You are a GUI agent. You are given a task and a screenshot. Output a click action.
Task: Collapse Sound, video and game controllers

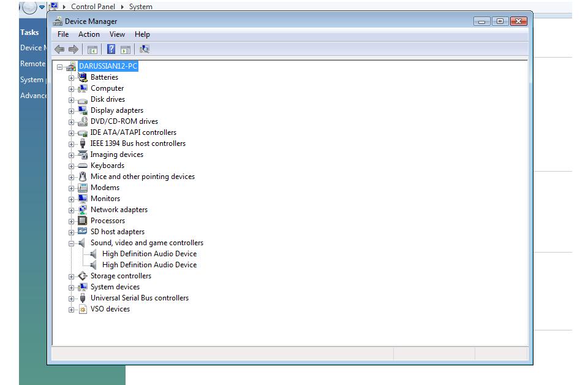(x=71, y=243)
